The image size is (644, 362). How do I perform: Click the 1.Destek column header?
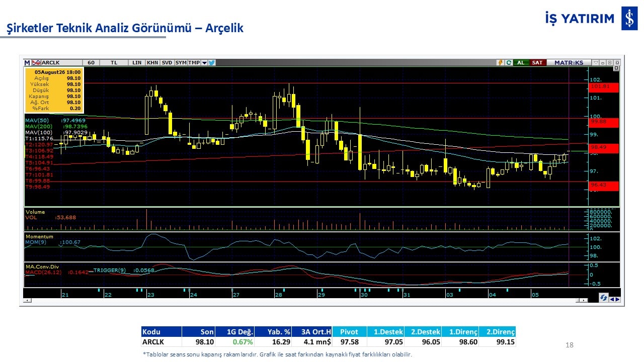385,332
